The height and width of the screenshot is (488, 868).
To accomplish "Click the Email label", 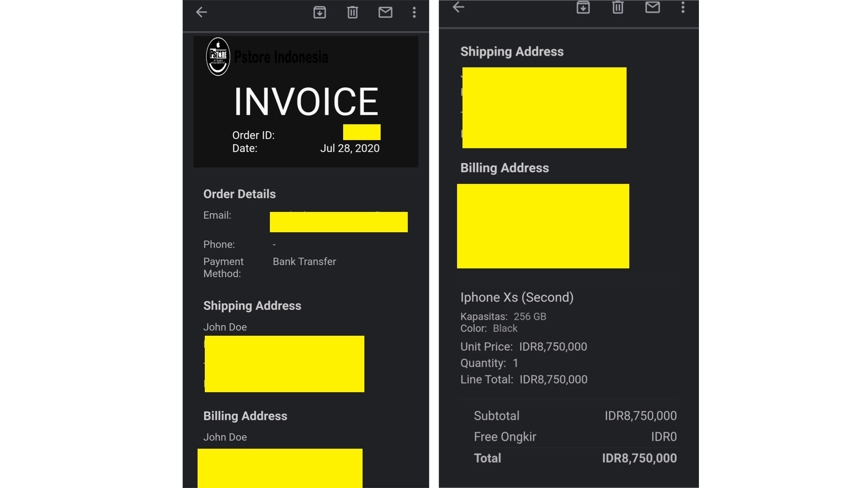I will pyautogui.click(x=217, y=216).
